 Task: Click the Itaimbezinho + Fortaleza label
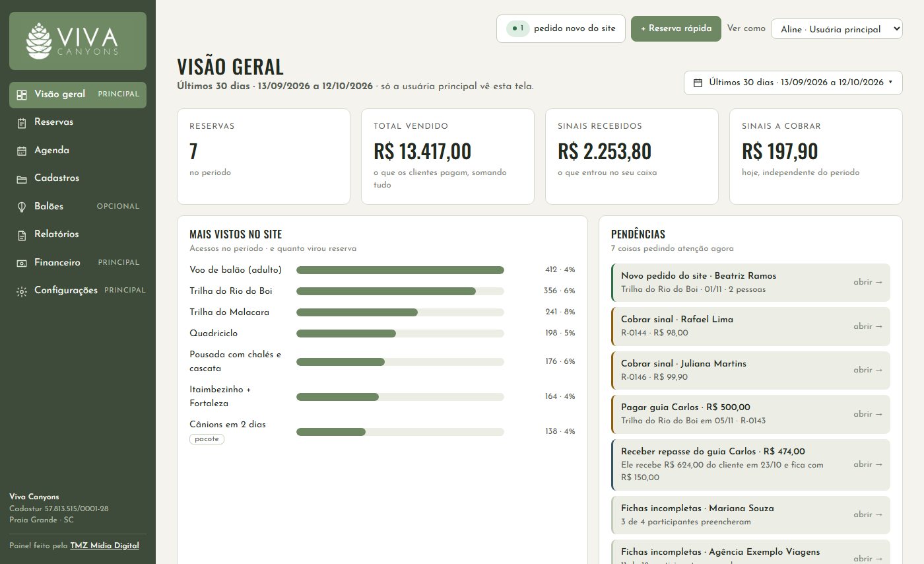pyautogui.click(x=220, y=396)
